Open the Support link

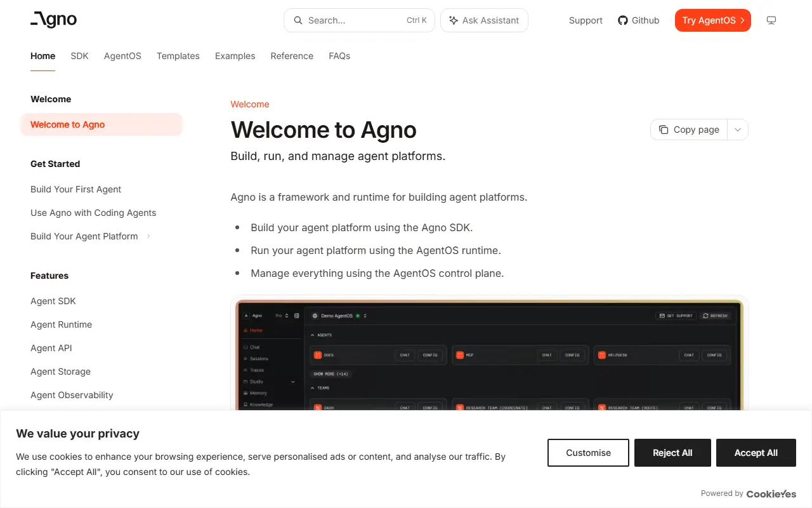tap(586, 20)
